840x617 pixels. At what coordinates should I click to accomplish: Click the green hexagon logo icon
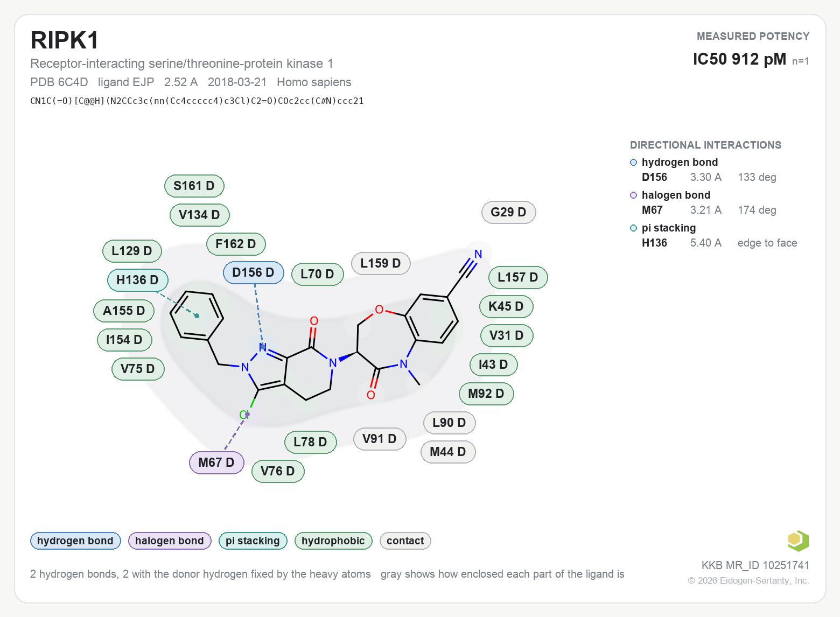tap(798, 541)
